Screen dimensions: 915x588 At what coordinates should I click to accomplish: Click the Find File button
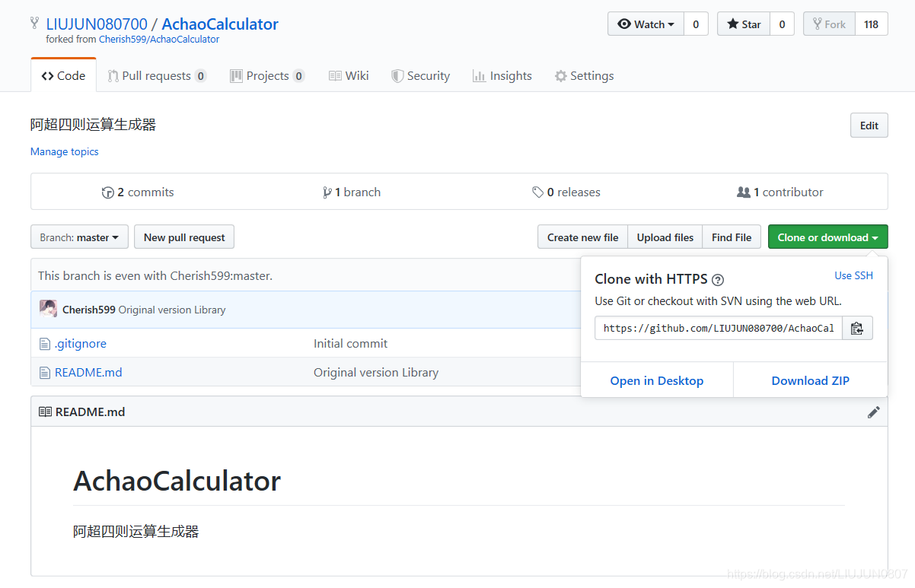tap(732, 237)
